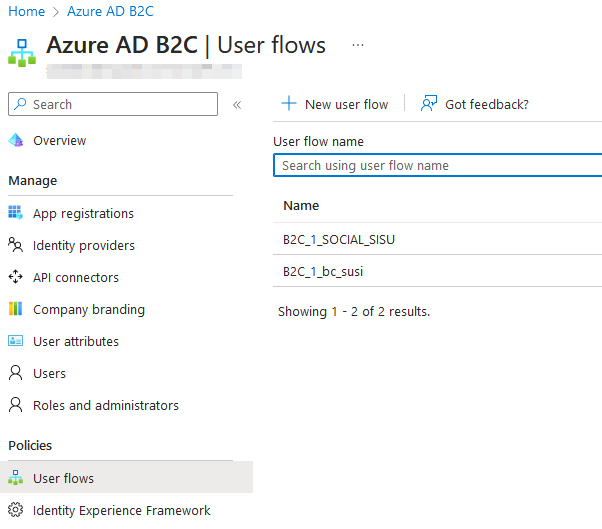Click the User attributes card icon
Viewport: 602px width, 529px height.
point(16,341)
